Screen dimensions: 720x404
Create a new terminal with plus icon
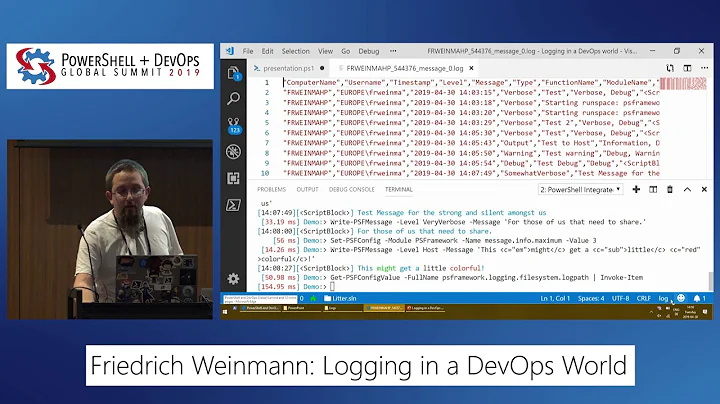click(x=636, y=189)
